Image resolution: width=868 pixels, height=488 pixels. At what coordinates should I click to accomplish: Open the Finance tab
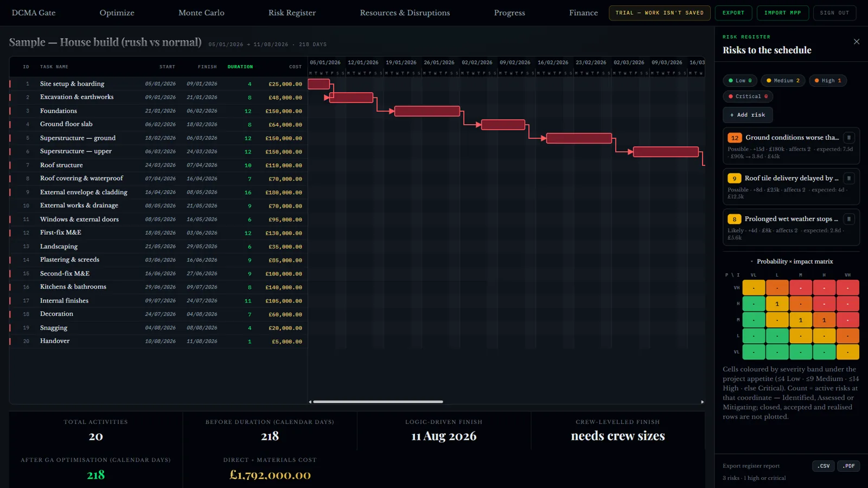[x=583, y=13]
